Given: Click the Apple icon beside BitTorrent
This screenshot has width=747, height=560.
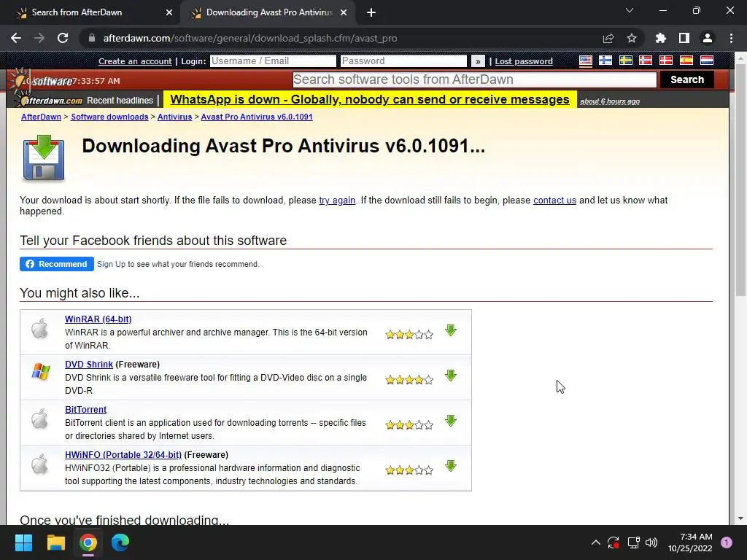Looking at the screenshot, I should pyautogui.click(x=40, y=419).
